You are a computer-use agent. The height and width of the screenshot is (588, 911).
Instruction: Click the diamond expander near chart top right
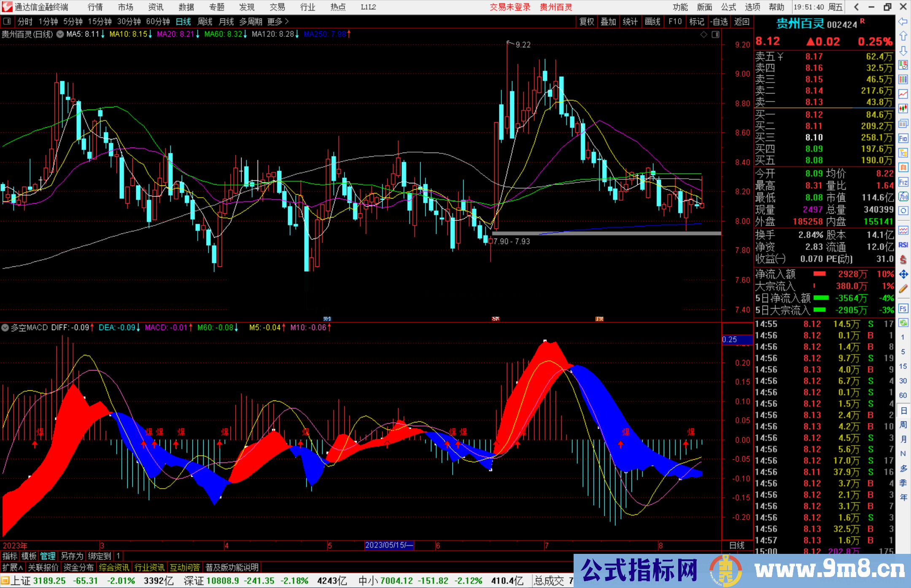click(x=703, y=35)
